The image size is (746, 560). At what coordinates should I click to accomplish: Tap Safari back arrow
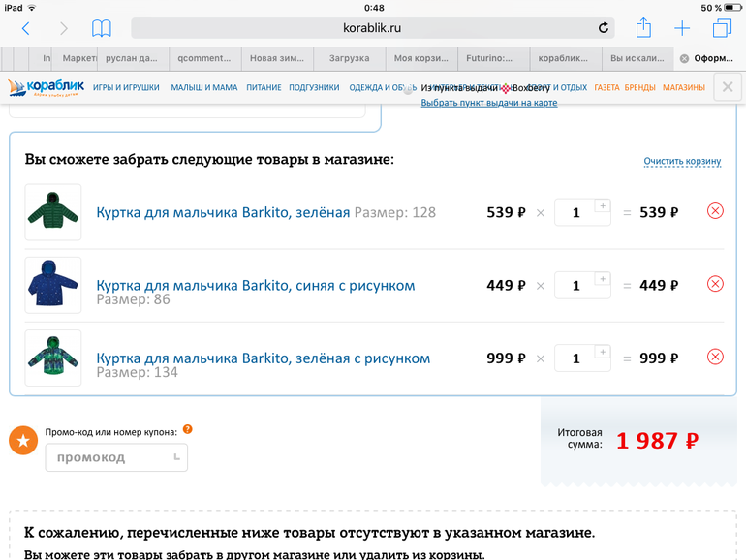coord(26,28)
